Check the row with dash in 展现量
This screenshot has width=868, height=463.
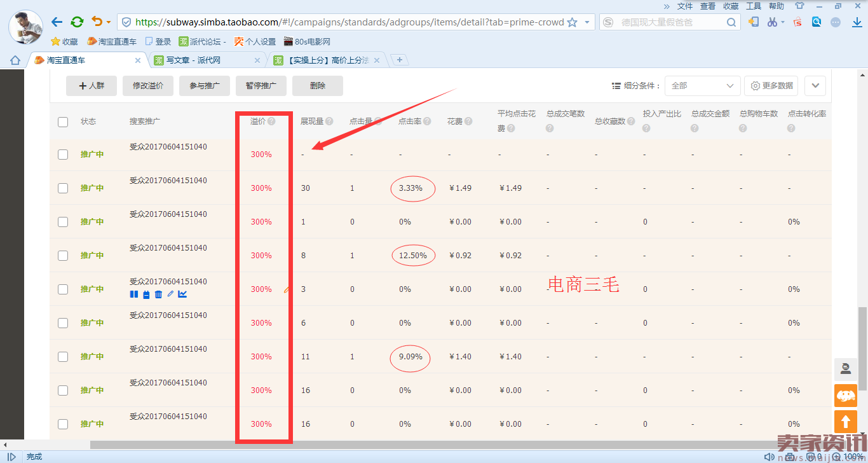[63, 155]
